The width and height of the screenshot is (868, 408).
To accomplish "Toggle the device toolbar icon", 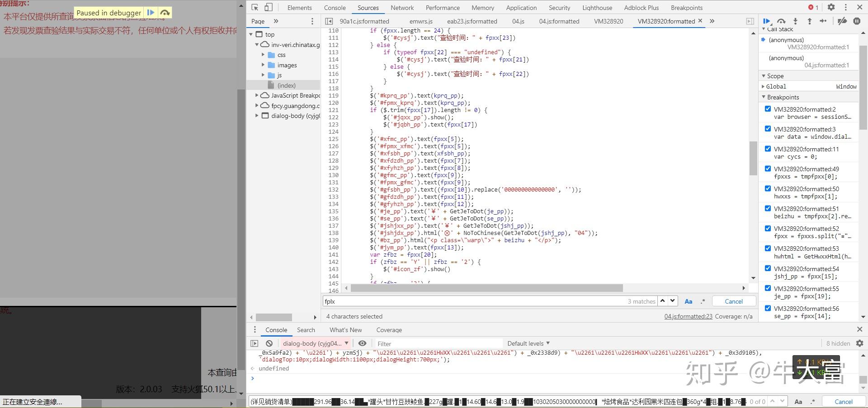I will click(269, 7).
